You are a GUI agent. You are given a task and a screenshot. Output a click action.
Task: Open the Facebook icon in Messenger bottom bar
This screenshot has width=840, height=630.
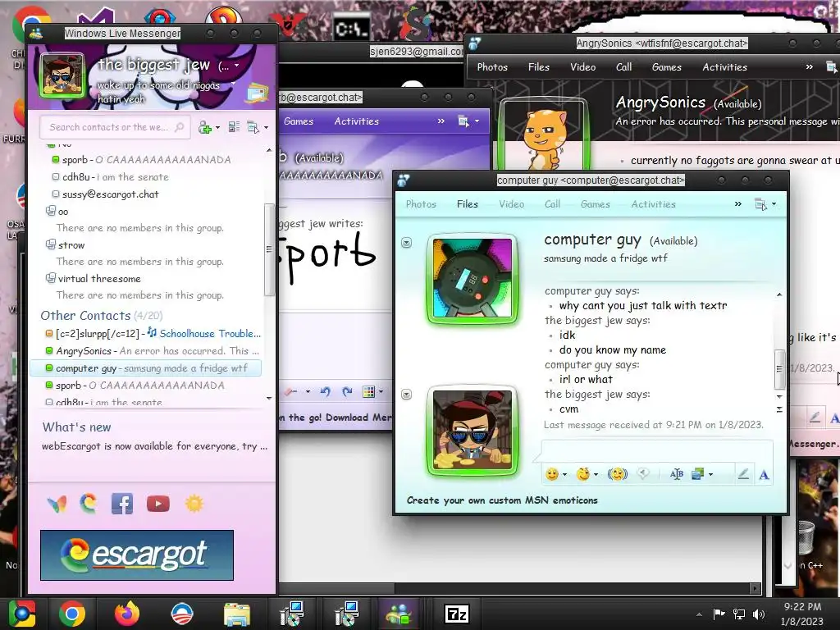[122, 504]
